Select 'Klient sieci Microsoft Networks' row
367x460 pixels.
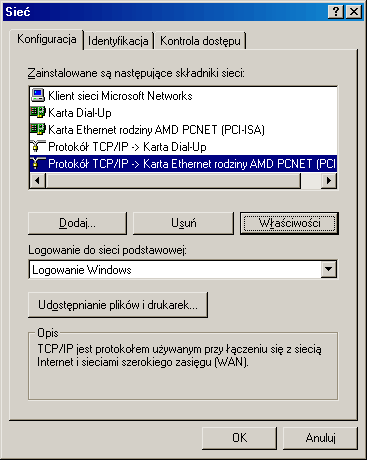pyautogui.click(x=183, y=96)
